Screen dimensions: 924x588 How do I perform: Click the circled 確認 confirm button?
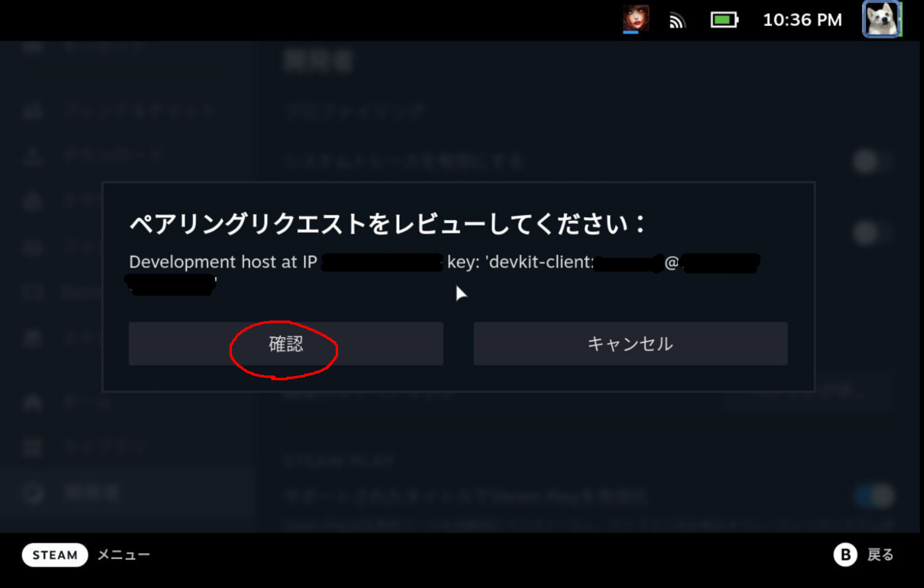pyautogui.click(x=285, y=344)
